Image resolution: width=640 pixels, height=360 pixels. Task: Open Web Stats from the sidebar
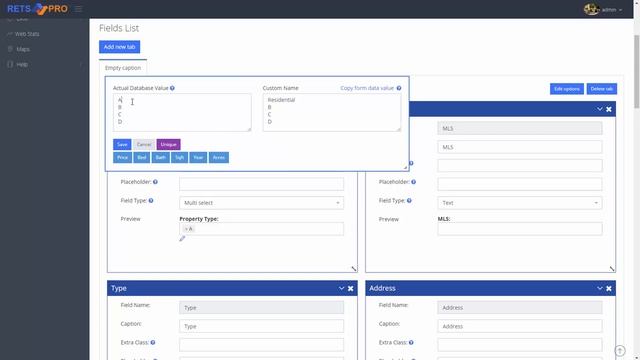click(x=27, y=34)
